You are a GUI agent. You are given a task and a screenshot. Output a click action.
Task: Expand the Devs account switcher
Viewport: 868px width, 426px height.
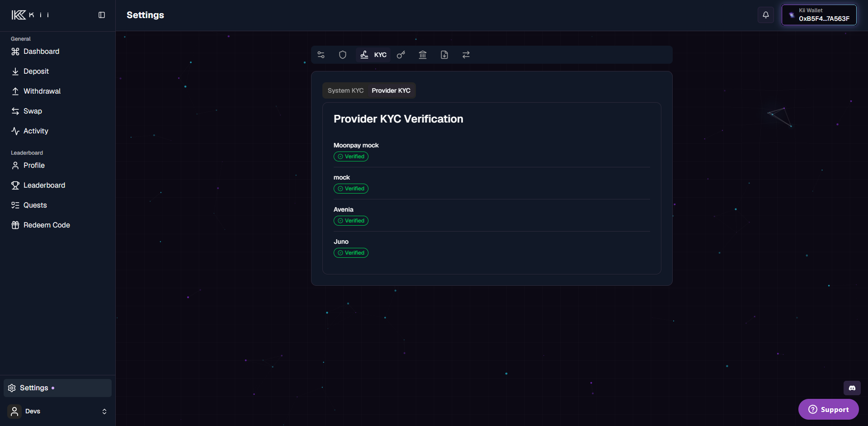57,411
